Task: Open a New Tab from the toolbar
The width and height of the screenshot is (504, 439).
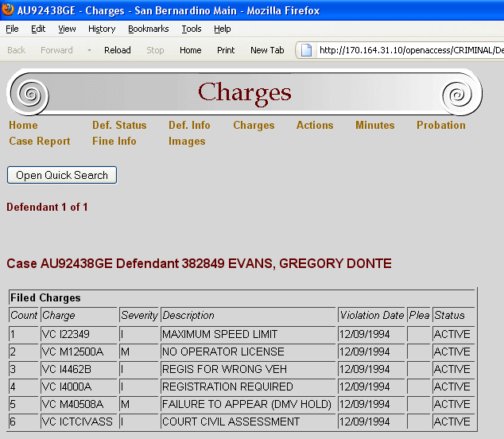Action: point(267,50)
